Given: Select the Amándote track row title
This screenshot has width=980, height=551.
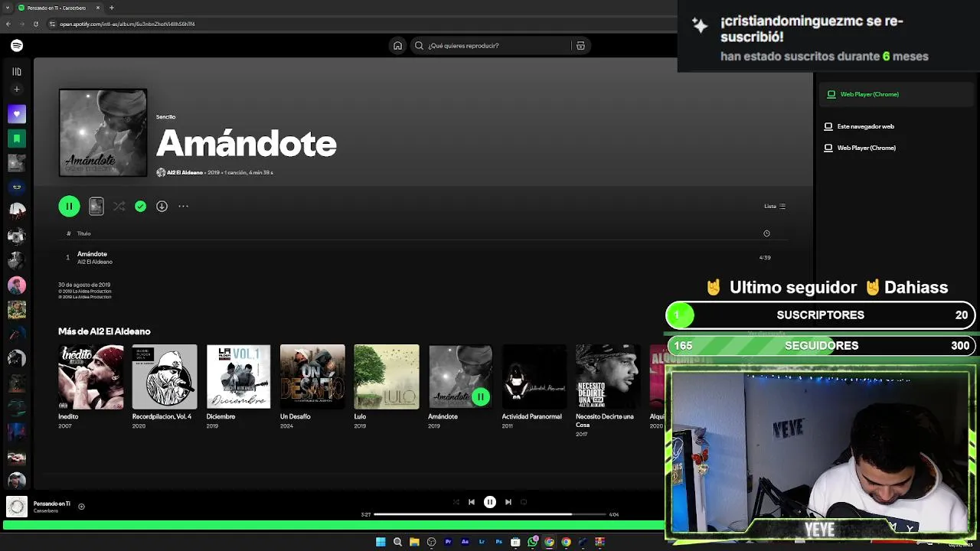Looking at the screenshot, I should pyautogui.click(x=92, y=254).
